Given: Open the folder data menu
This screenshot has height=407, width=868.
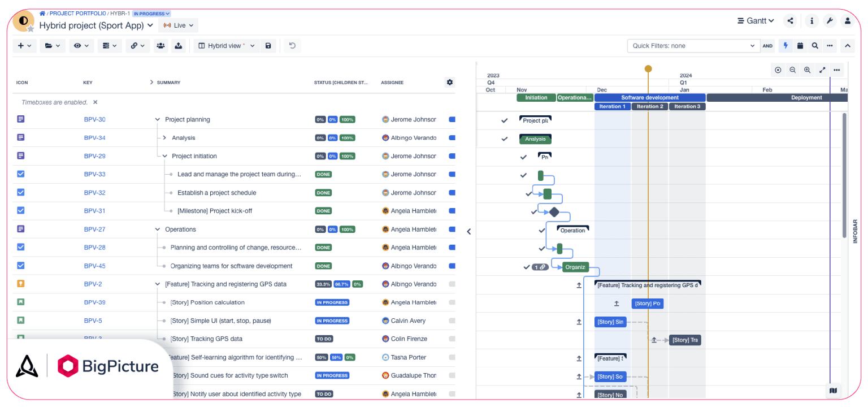Looking at the screenshot, I should 53,46.
